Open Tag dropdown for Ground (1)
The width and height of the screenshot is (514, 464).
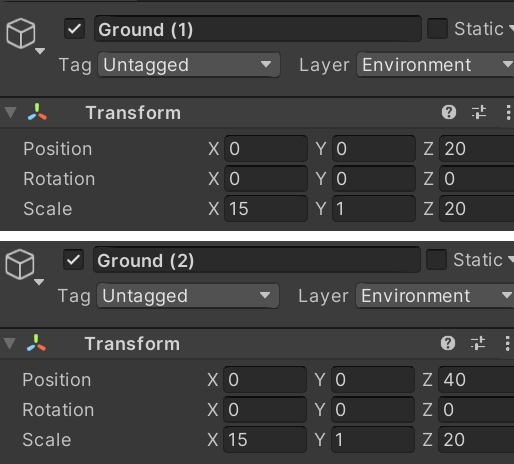click(x=189, y=65)
